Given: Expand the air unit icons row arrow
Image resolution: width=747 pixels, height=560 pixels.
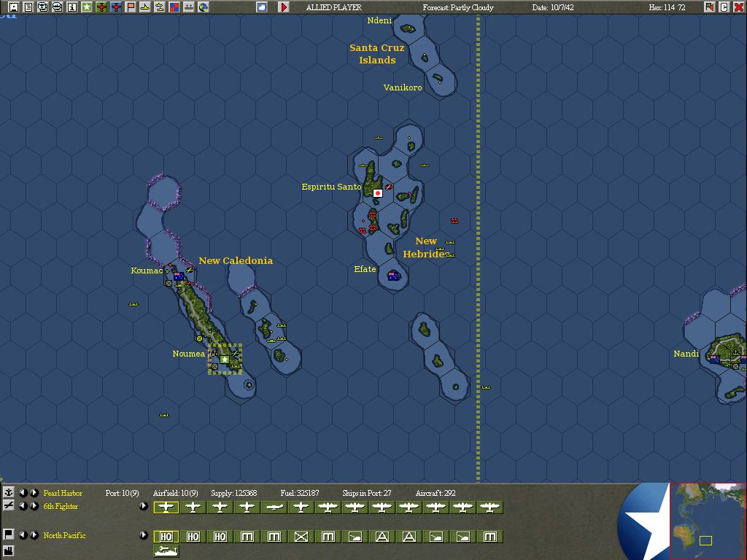Looking at the screenshot, I should tap(144, 506).
